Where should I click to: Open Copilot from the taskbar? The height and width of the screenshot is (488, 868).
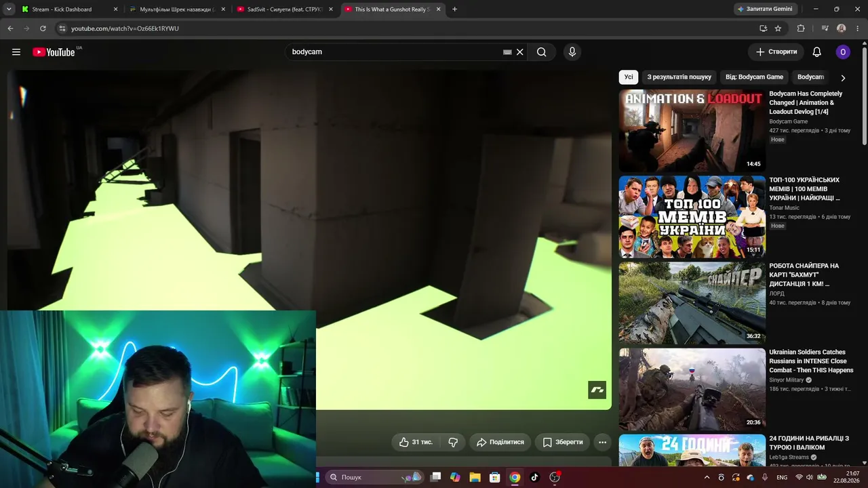455,477
